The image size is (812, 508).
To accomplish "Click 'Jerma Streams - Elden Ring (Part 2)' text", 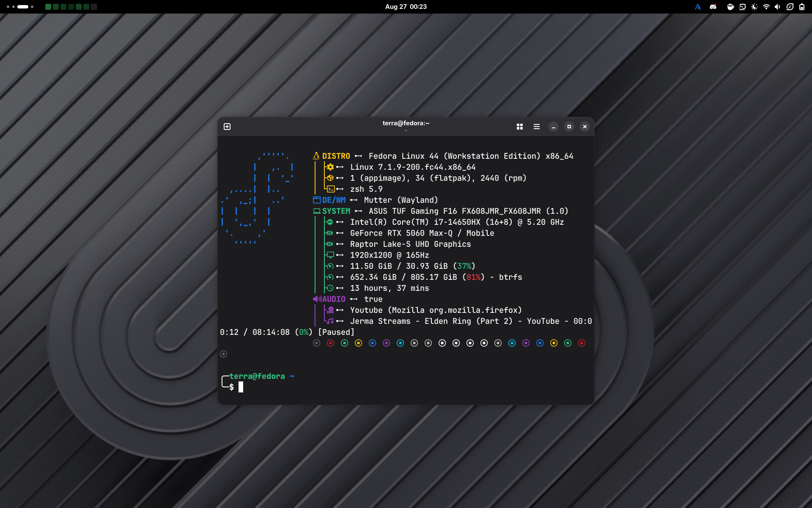I will [x=431, y=321].
